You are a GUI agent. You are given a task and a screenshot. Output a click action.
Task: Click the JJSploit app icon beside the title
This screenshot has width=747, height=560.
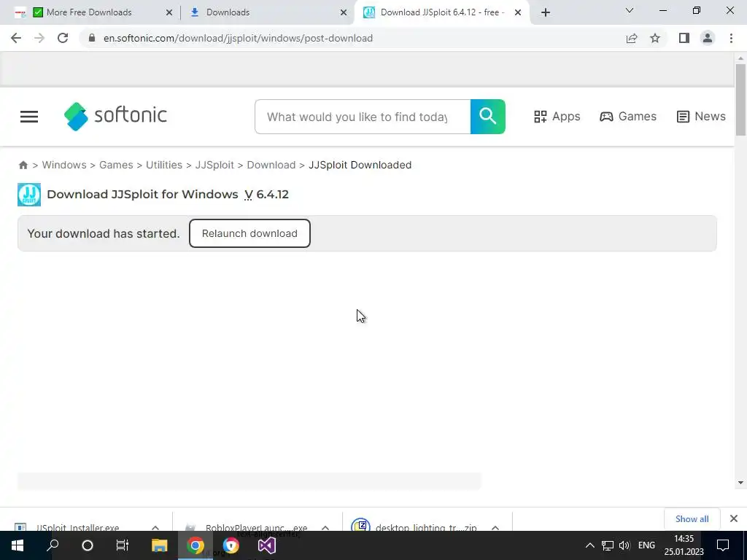(29, 194)
